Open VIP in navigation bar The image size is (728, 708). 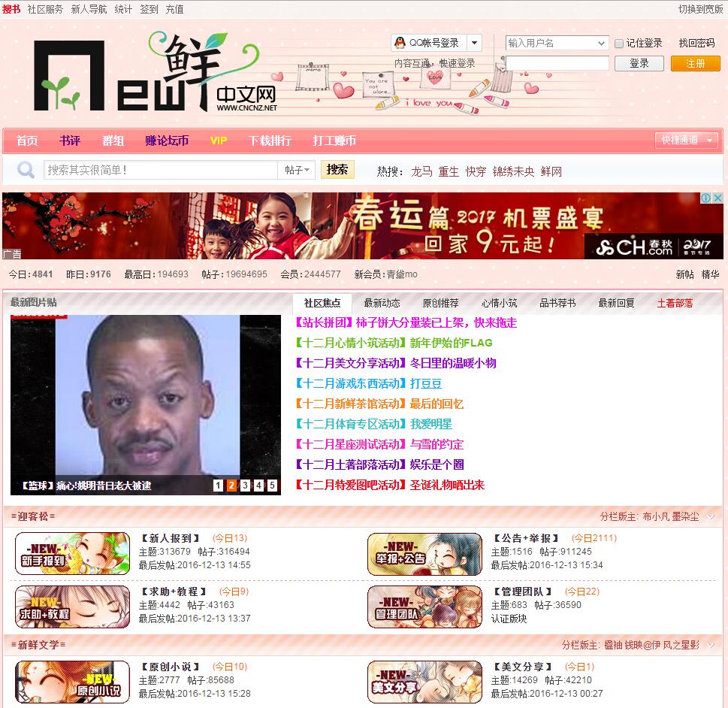(x=218, y=141)
